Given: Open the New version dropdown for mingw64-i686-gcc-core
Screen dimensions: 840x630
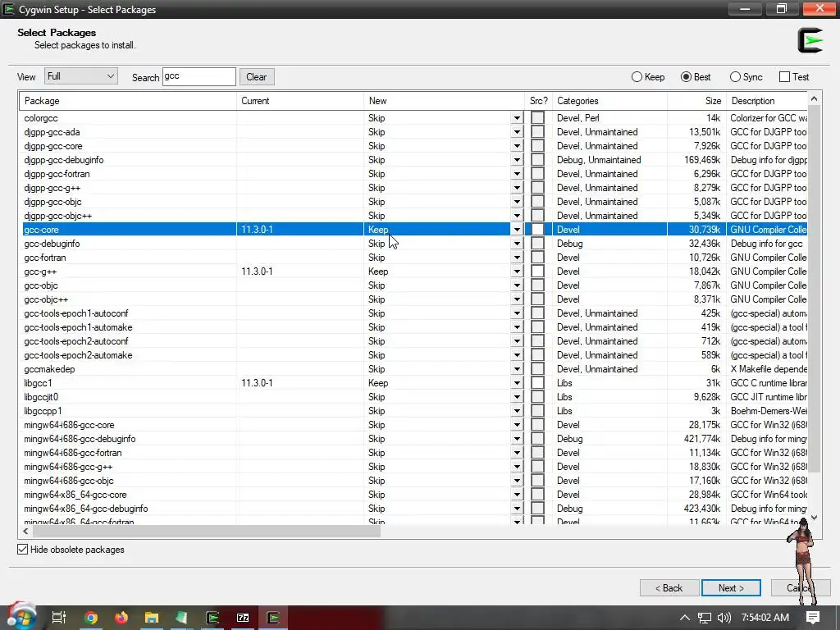Looking at the screenshot, I should click(517, 424).
